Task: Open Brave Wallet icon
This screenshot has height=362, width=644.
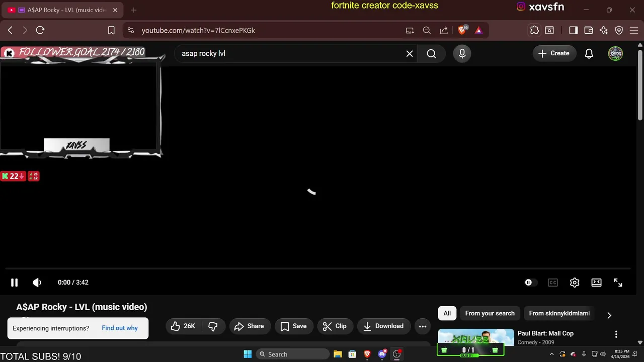Action: [588, 30]
